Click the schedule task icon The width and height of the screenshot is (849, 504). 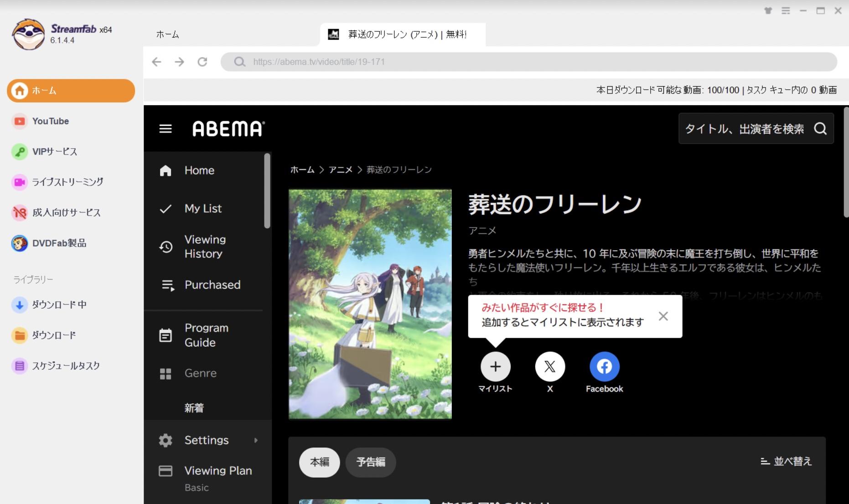[20, 366]
